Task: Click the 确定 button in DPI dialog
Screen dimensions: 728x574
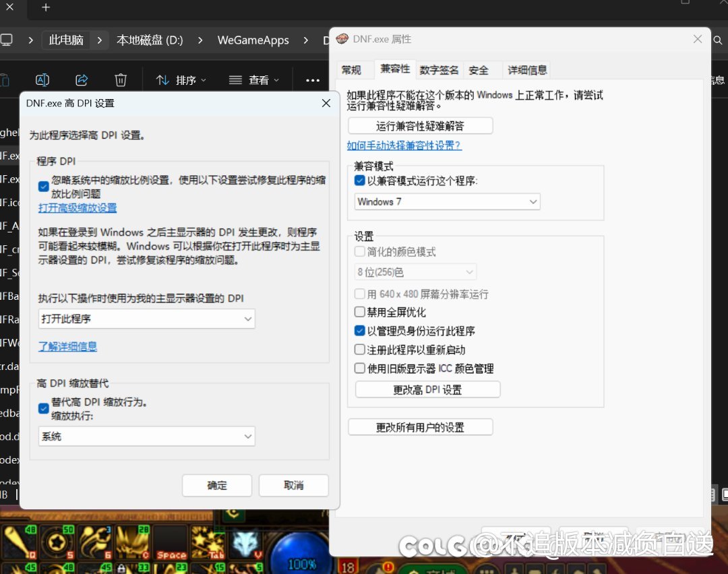Action: click(217, 486)
